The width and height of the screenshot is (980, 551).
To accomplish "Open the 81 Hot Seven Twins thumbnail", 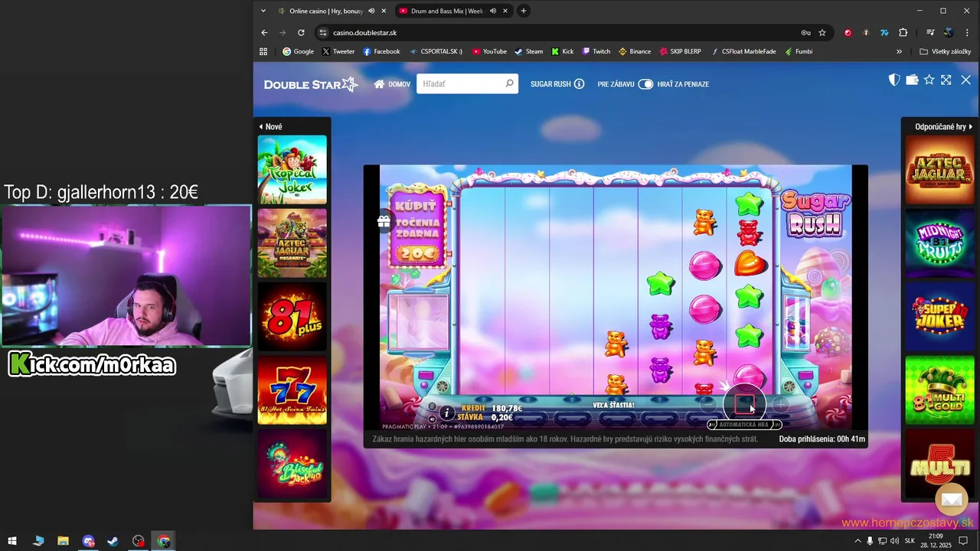I will point(292,390).
